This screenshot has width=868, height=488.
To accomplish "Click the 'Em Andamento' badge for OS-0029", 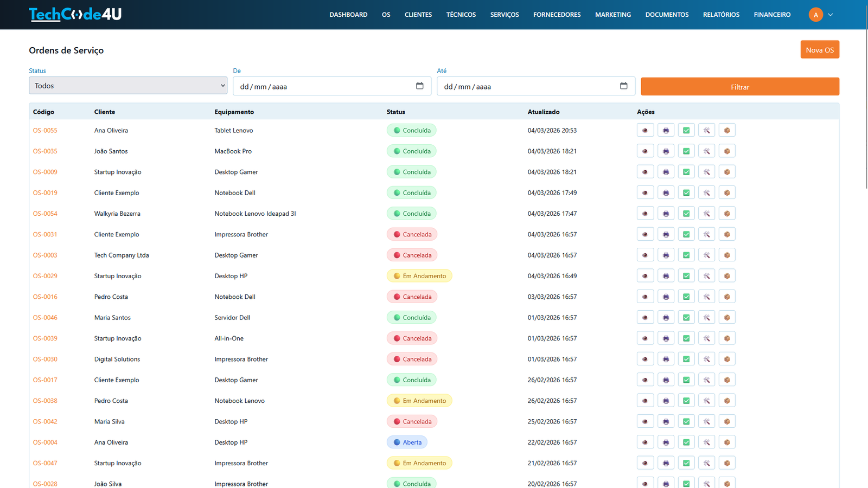I will [x=419, y=275].
